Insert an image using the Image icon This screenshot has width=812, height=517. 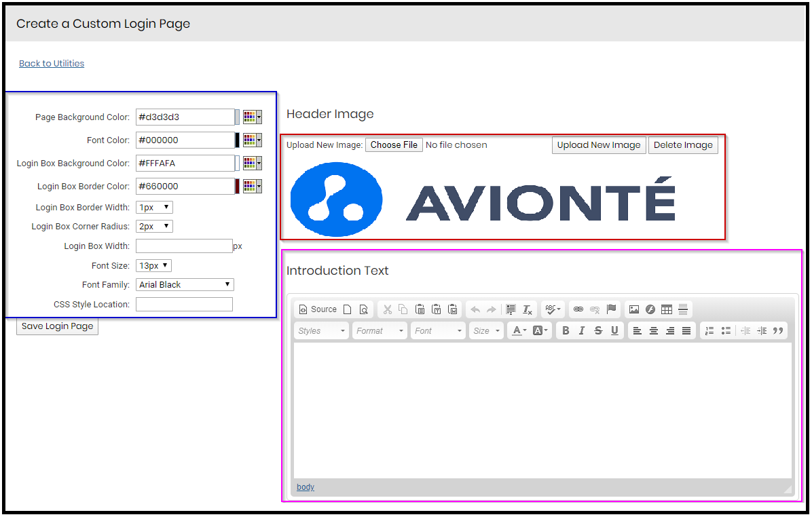634,309
